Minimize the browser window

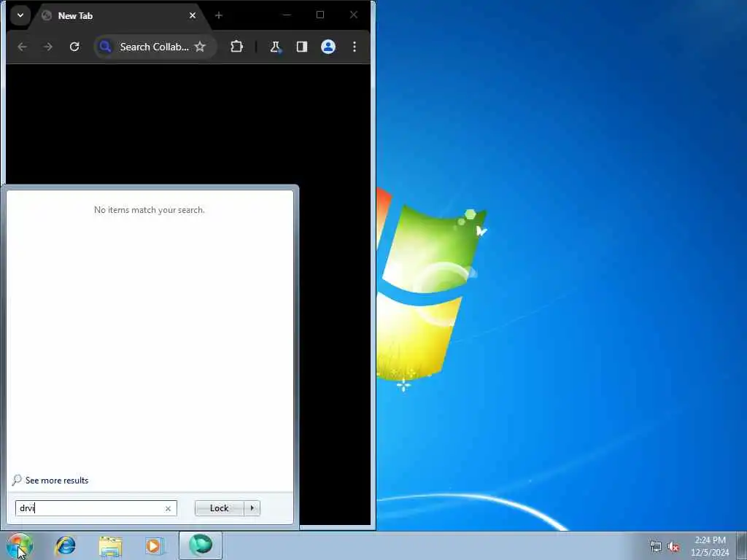tap(287, 15)
